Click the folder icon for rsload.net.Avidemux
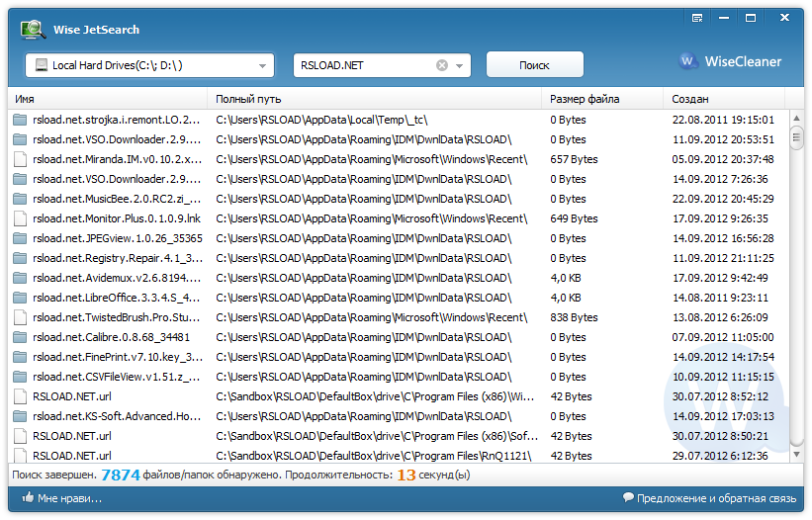Screen dimensions: 812x520 coord(20,279)
